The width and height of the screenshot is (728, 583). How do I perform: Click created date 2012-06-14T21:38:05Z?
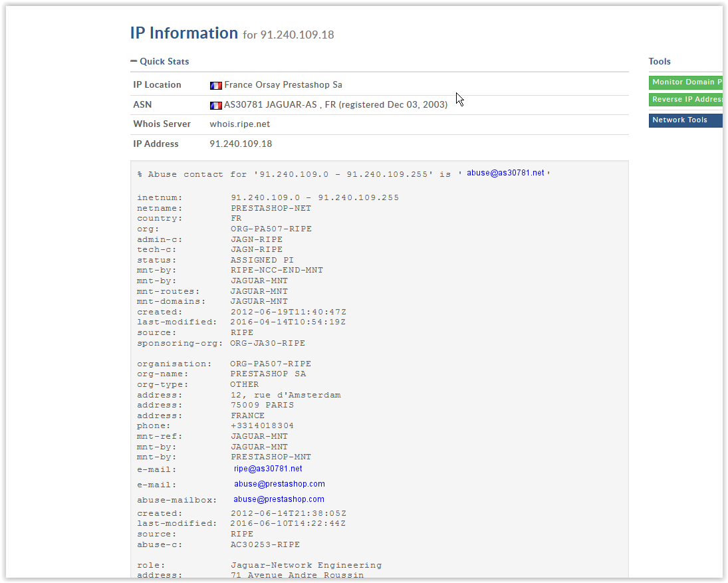(289, 513)
